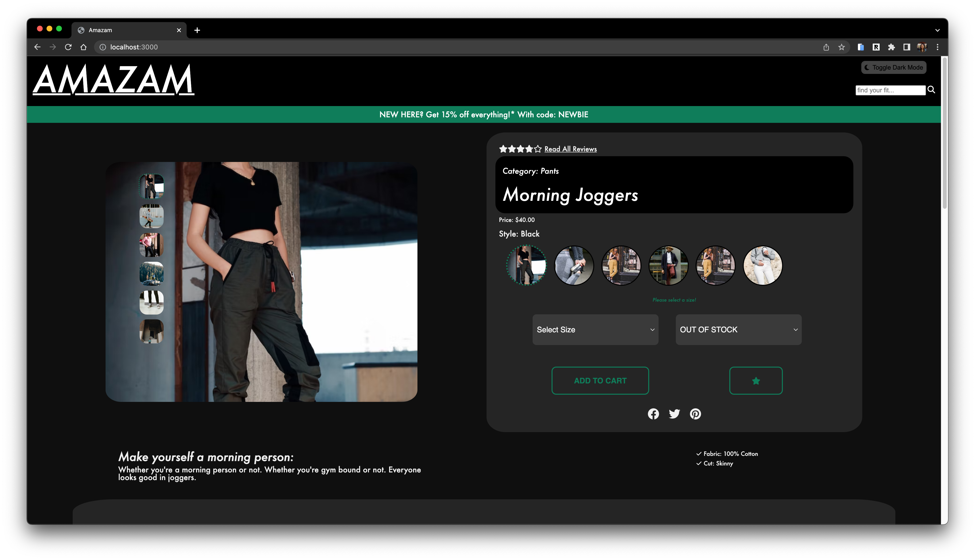Open browser share icon
Image resolution: width=975 pixels, height=560 pixels.
826,47
